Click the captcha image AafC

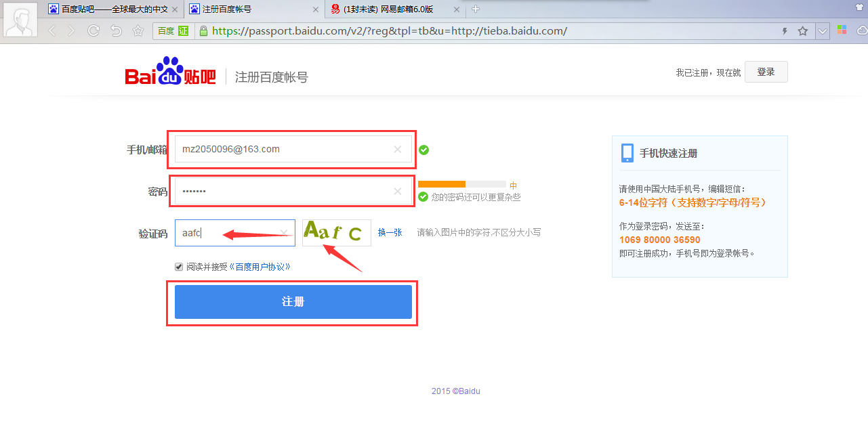tap(336, 232)
